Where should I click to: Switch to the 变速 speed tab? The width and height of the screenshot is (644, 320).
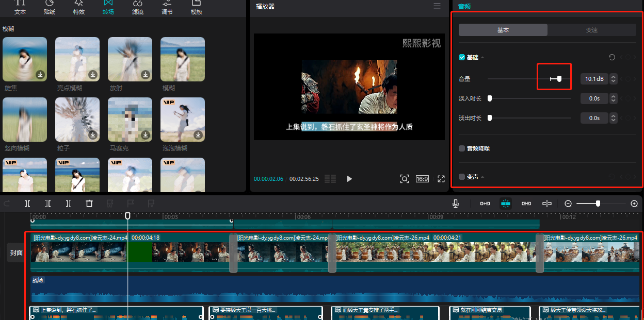coord(592,30)
